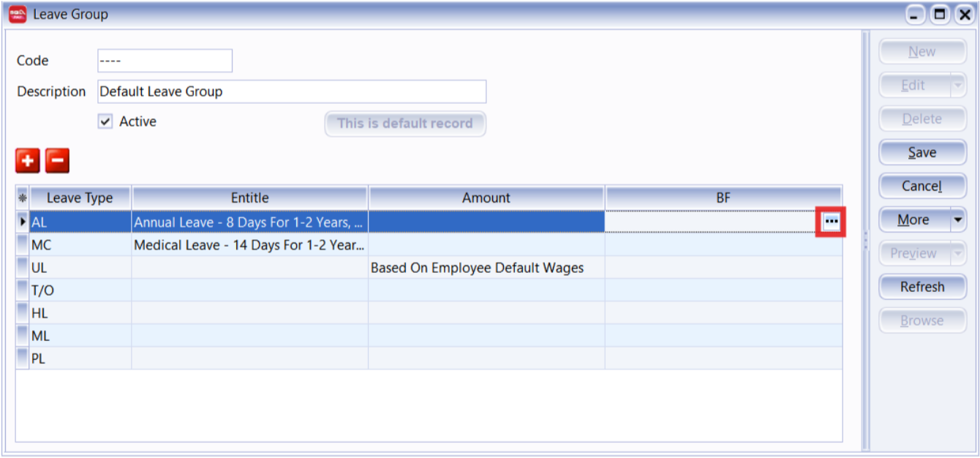The image size is (980, 458).
Task: Click This is default record button
Action: (x=405, y=124)
